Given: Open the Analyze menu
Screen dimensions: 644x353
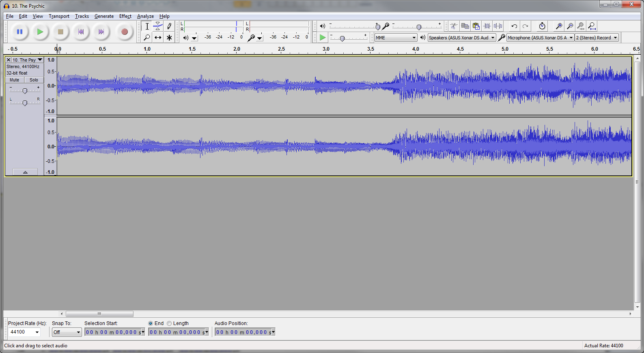Looking at the screenshot, I should (x=145, y=16).
